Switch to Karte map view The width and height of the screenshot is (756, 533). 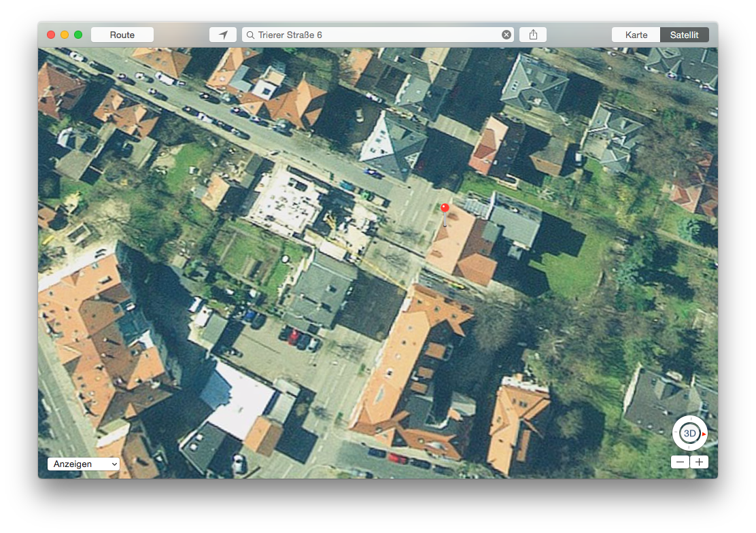[636, 35]
